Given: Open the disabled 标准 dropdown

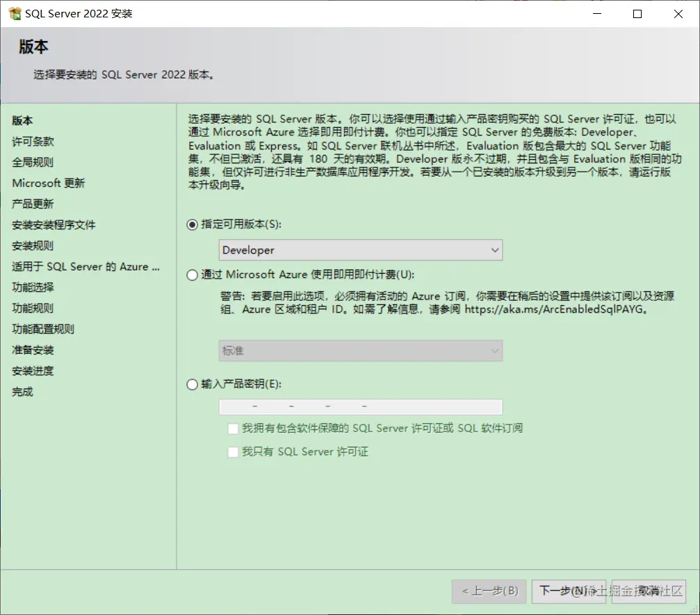Looking at the screenshot, I should click(361, 350).
